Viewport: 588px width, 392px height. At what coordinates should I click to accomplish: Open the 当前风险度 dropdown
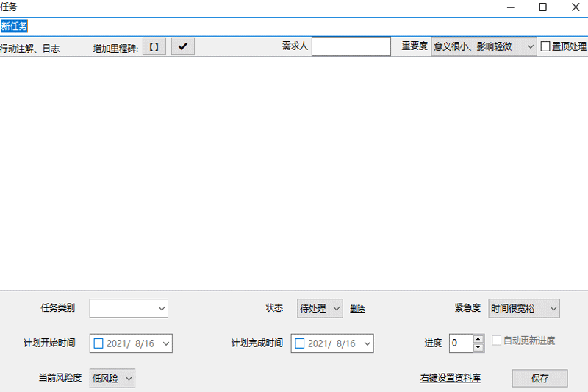coord(112,378)
